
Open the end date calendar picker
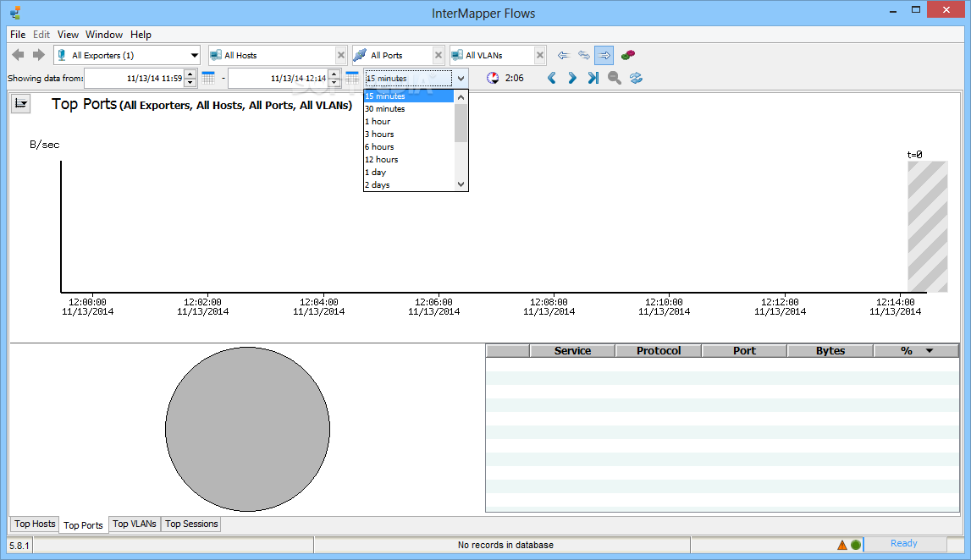[351, 78]
